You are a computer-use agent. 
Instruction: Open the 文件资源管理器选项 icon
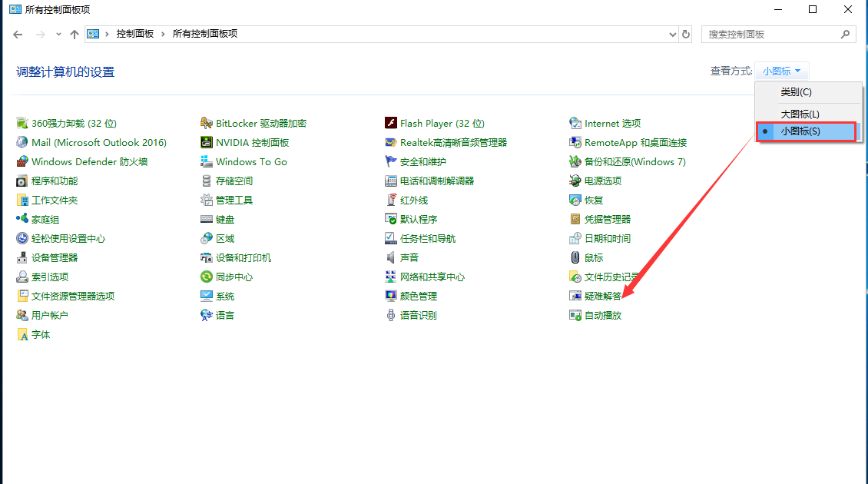point(22,297)
